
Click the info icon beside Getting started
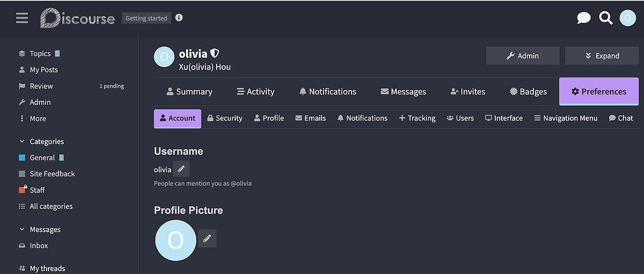tap(179, 18)
